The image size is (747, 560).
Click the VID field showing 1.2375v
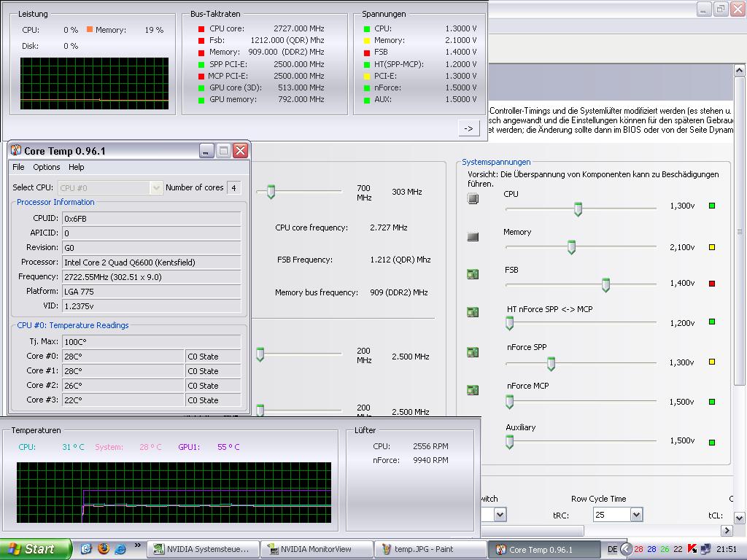(x=152, y=306)
